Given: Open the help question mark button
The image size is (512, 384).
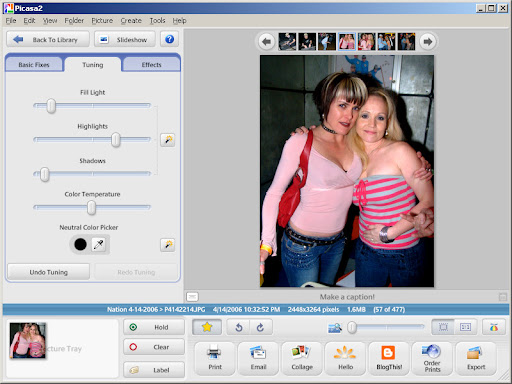Looking at the screenshot, I should 169,39.
